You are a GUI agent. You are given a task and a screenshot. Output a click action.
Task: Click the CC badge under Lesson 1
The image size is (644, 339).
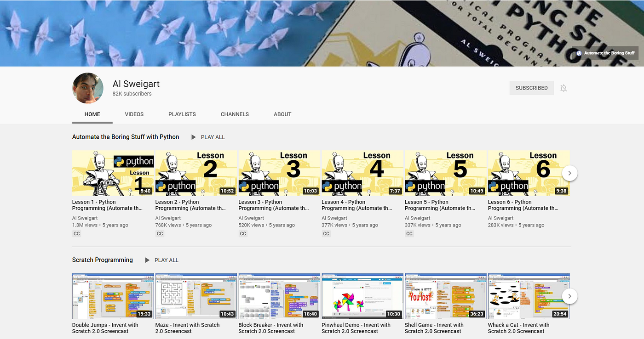[x=76, y=233]
